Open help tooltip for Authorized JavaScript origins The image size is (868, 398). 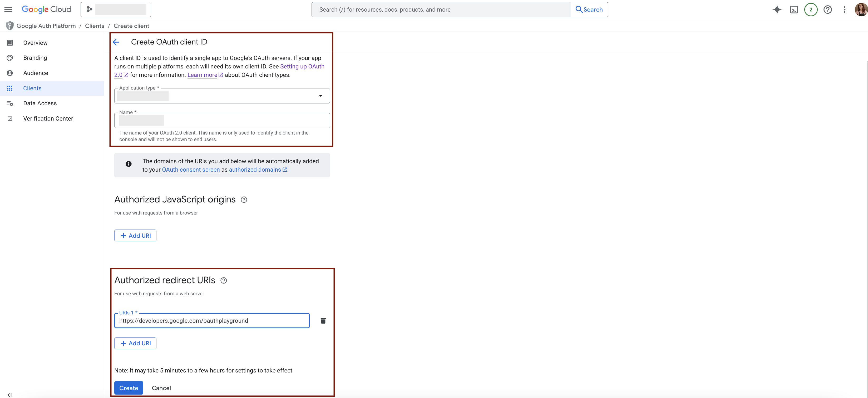pos(244,200)
